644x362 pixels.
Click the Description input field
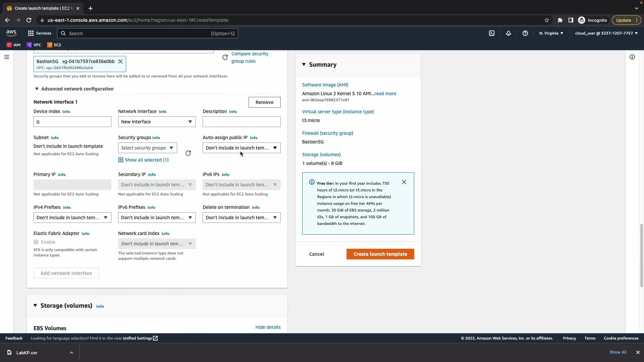coord(241,122)
